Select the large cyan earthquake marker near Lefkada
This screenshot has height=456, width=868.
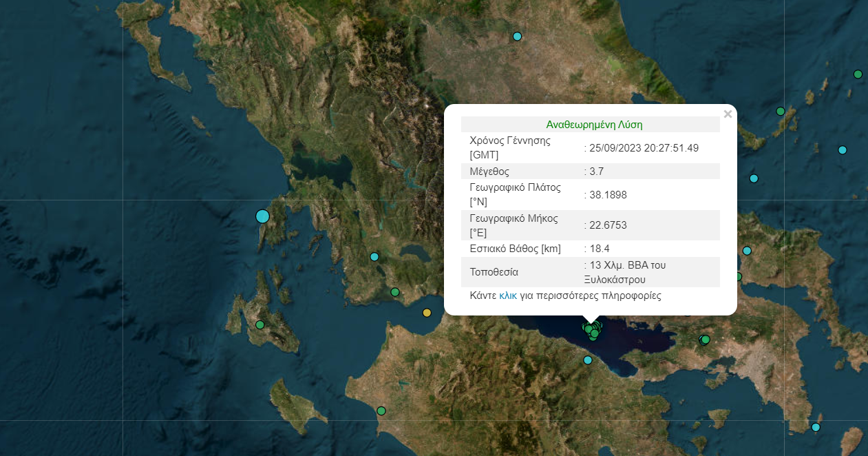pos(262,216)
